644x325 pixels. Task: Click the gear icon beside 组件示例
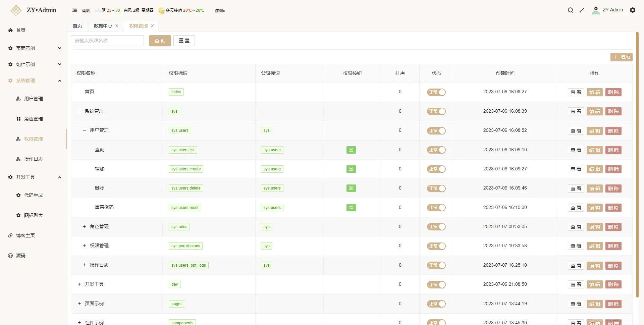coord(10,64)
